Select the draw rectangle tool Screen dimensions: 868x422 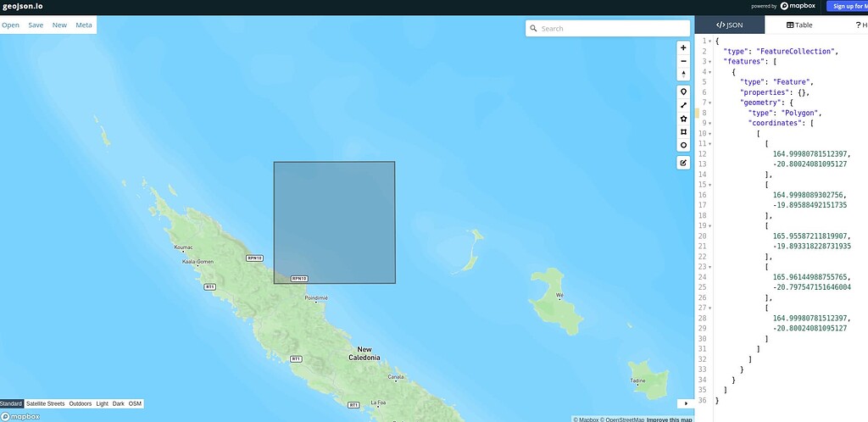pos(683,132)
